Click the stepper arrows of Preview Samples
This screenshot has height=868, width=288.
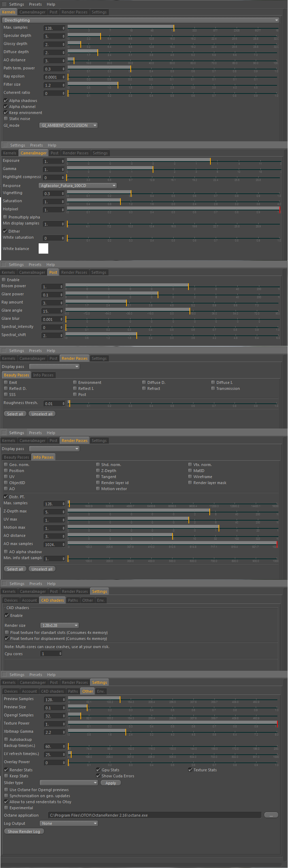[x=64, y=699]
